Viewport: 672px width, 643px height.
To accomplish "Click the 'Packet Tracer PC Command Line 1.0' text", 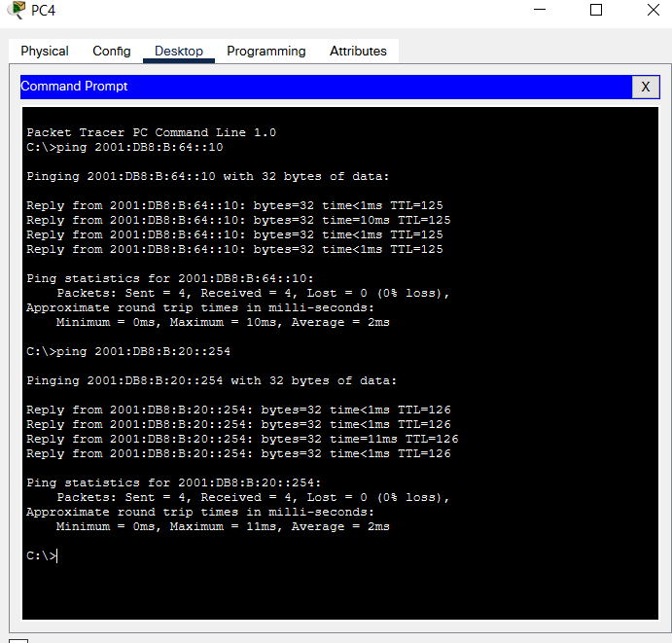I will pyautogui.click(x=152, y=132).
